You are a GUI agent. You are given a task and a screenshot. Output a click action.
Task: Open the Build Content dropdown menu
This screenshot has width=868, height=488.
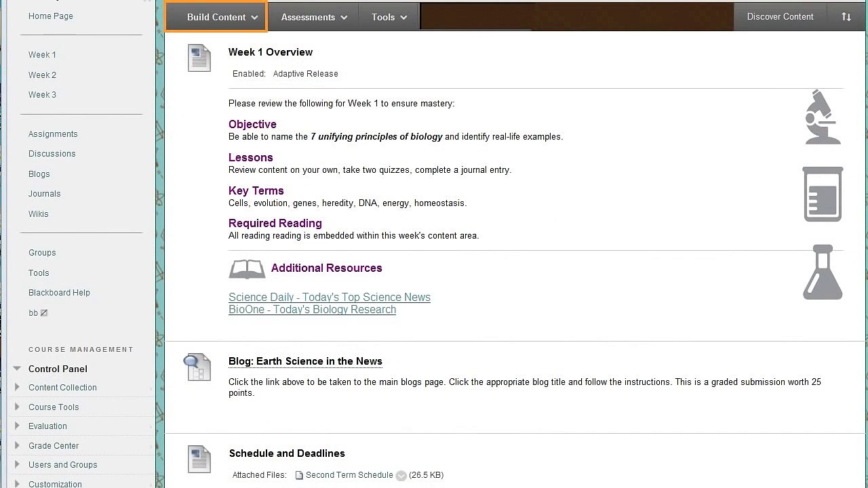[x=216, y=17]
